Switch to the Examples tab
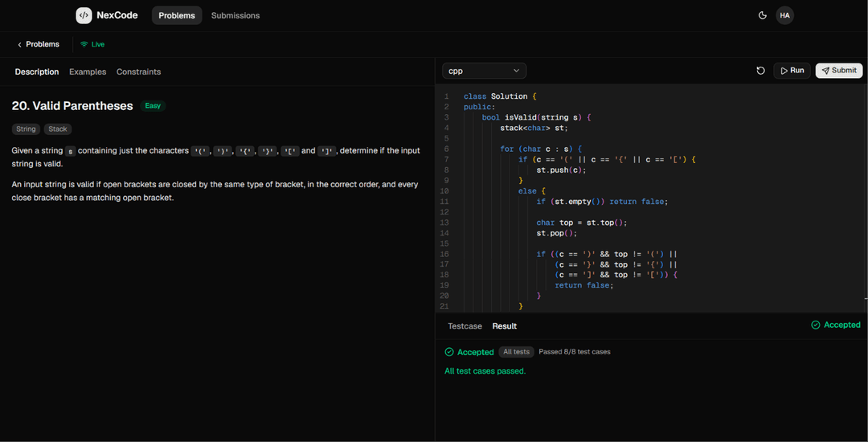The height and width of the screenshot is (442, 868). (88, 72)
